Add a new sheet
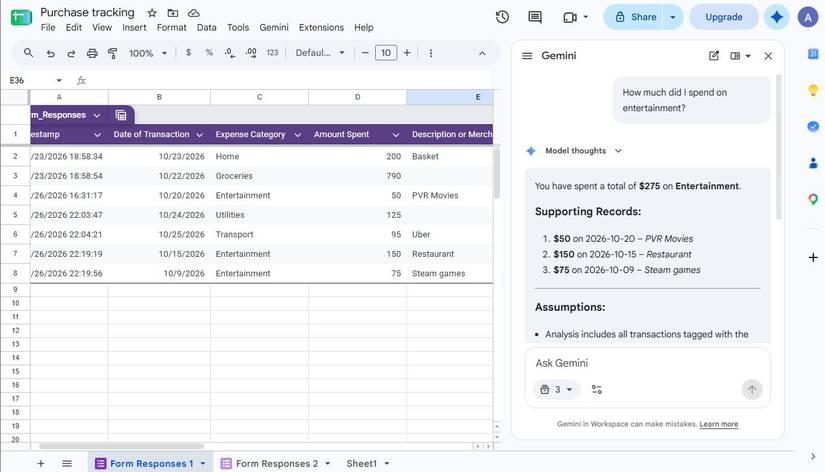 (x=41, y=464)
